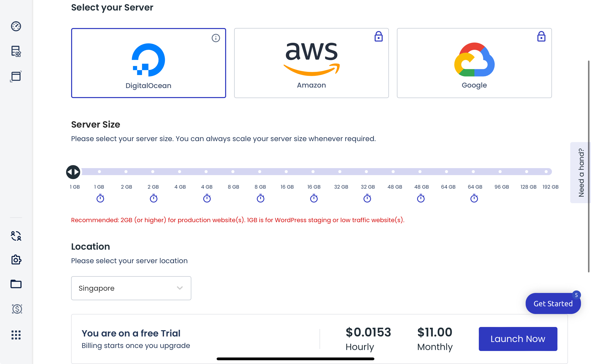
Task: Open the Singapore location dropdown
Action: (x=131, y=288)
